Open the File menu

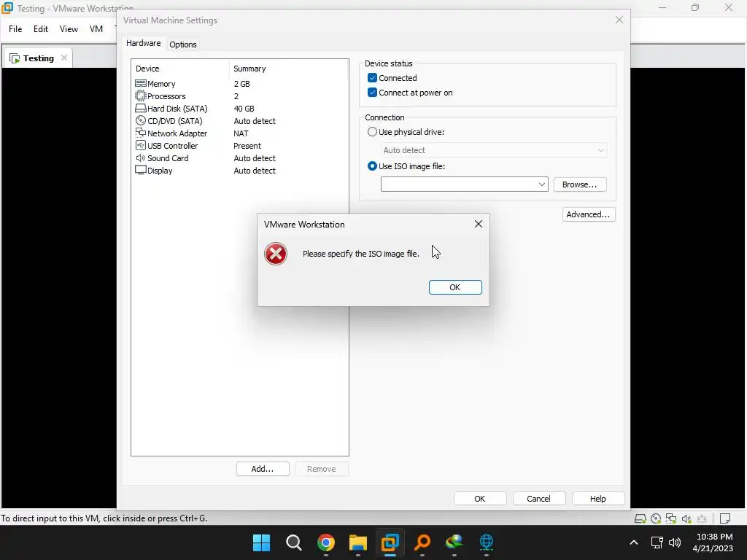point(15,29)
